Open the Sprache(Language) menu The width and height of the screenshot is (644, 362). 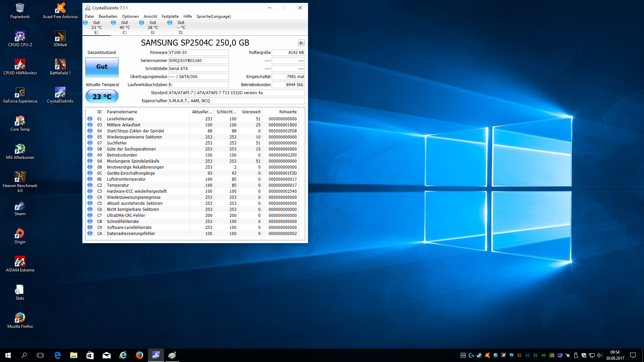213,16
